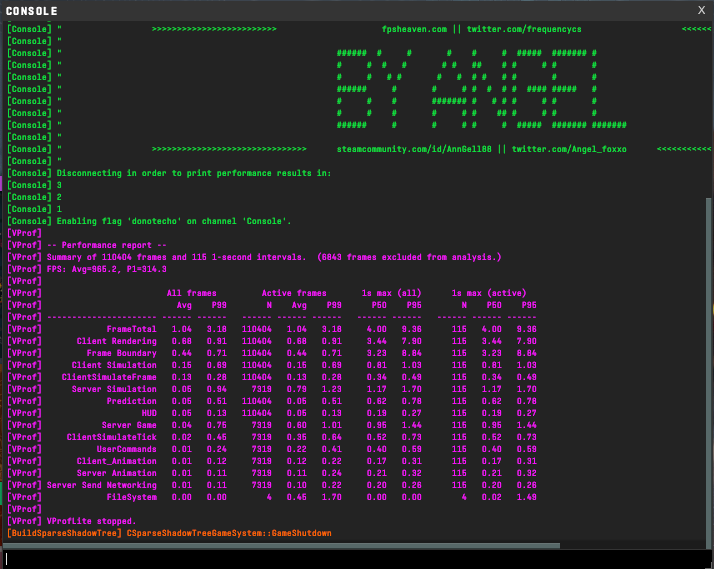Screen dimensions: 714x570
Task: Click the horizontal scrollbar at the console bottom
Action: (281, 545)
